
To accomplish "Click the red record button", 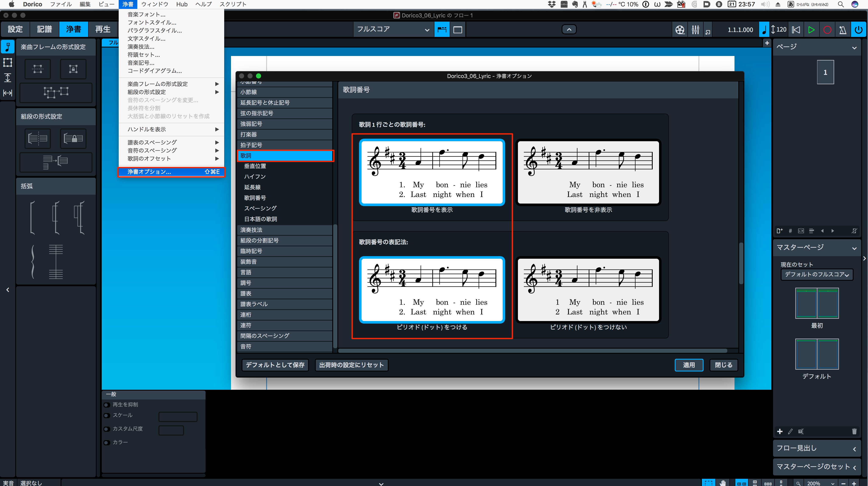I will 827,30.
